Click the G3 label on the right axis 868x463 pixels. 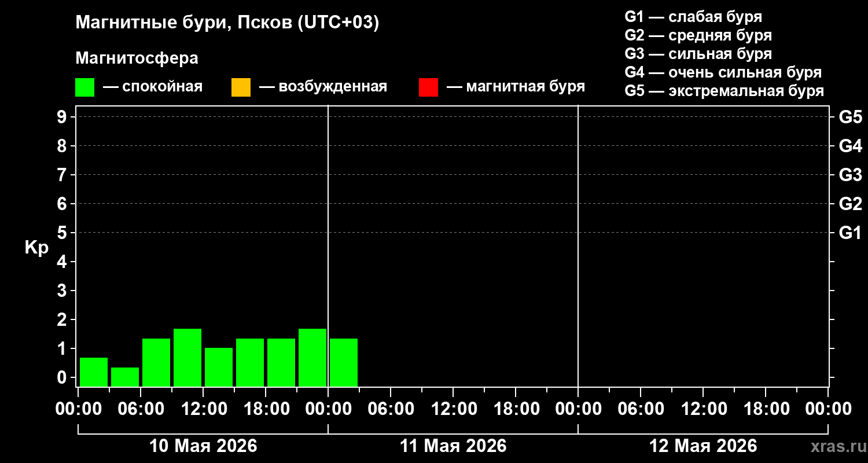click(850, 175)
